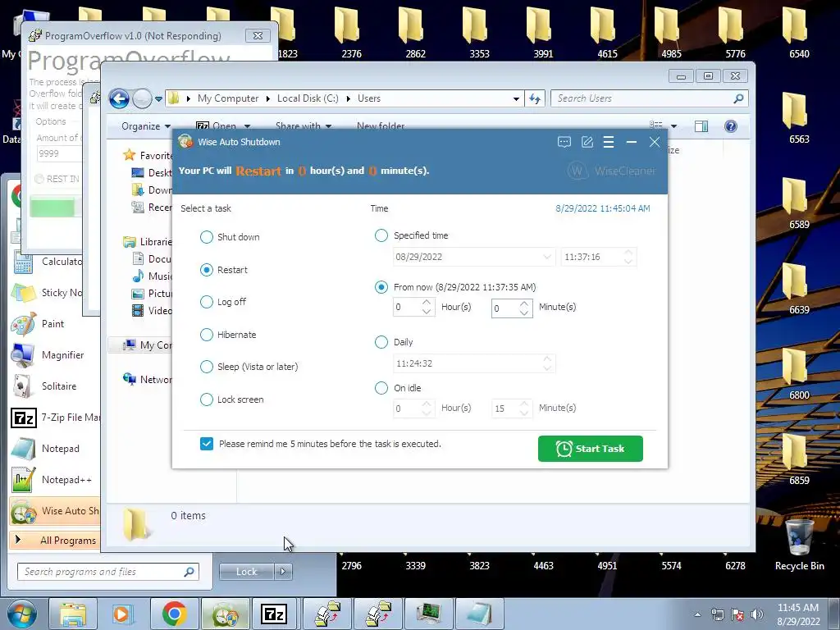Open Paint from the Start menu
Image resolution: width=840 pixels, height=630 pixels.
coord(53,324)
